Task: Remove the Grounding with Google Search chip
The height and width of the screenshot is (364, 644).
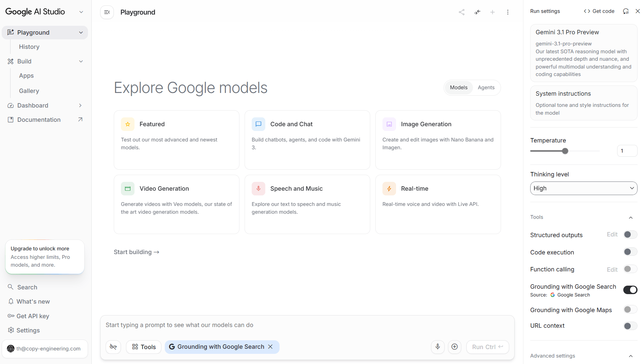Action: (x=270, y=347)
